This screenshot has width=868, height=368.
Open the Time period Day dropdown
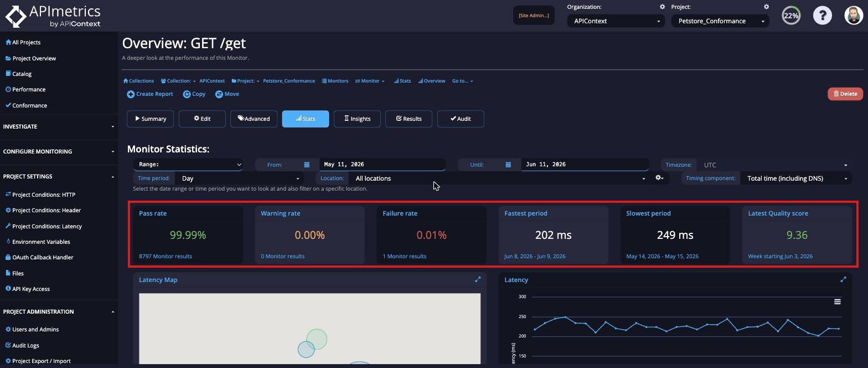(x=240, y=178)
